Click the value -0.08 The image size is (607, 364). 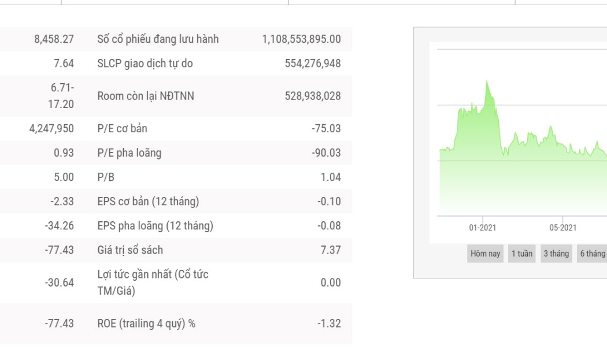point(329,226)
